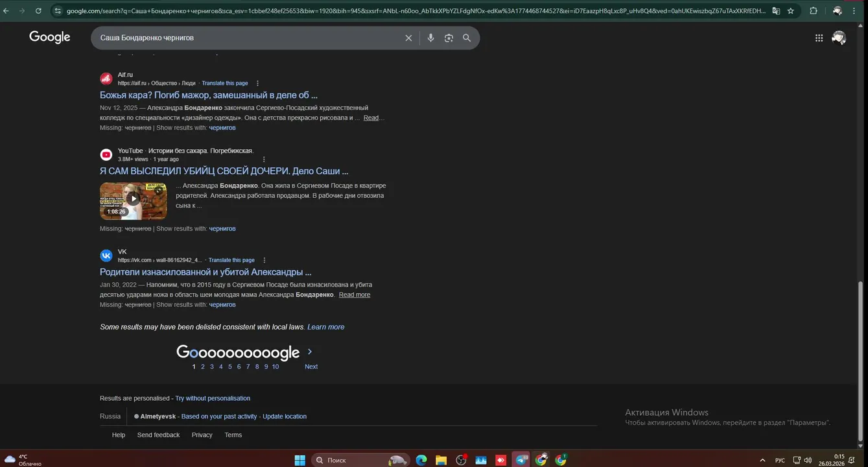Go to results page 7
The width and height of the screenshot is (868, 467).
pyautogui.click(x=248, y=366)
